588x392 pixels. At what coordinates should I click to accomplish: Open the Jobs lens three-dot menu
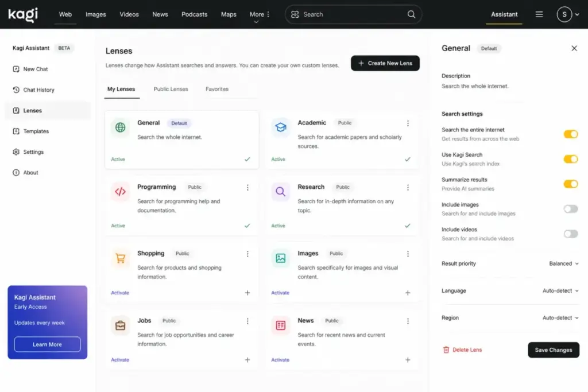point(247,321)
